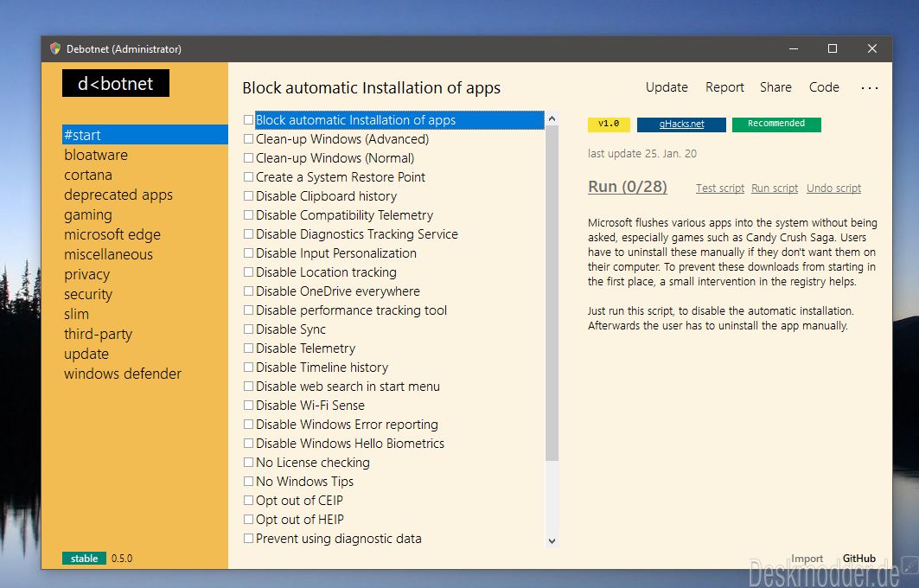
Task: Open the Report menu item
Action: coord(724,87)
